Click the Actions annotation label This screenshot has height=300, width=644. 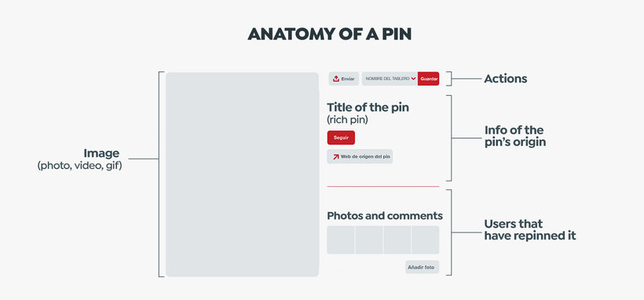(x=506, y=79)
